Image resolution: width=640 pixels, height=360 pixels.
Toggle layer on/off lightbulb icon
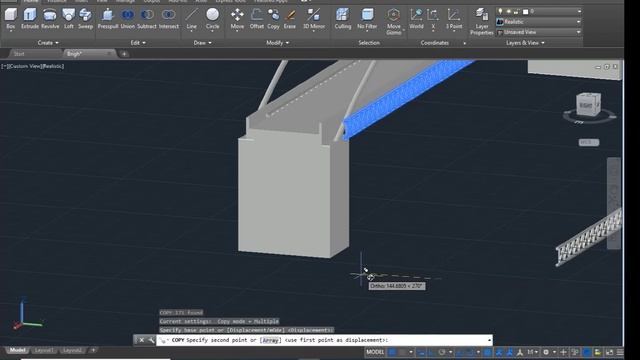pyautogui.click(x=500, y=11)
